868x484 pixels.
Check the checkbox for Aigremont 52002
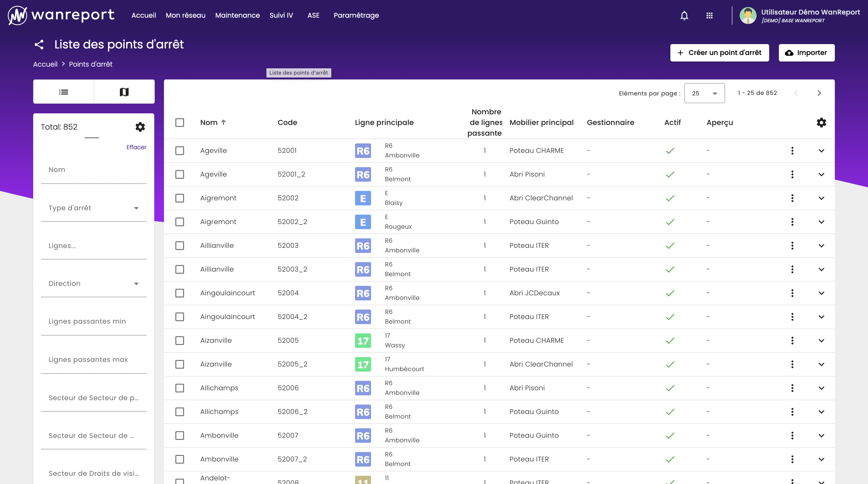coord(180,198)
